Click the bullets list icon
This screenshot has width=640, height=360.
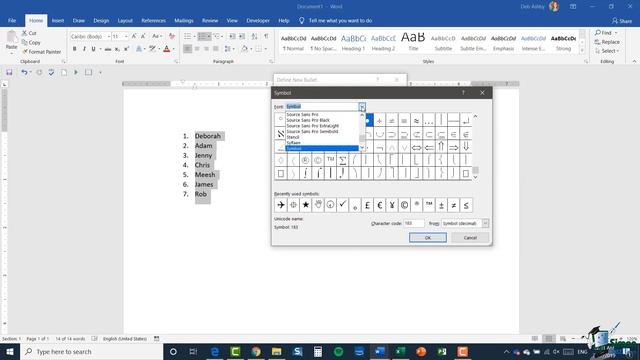pos(187,36)
